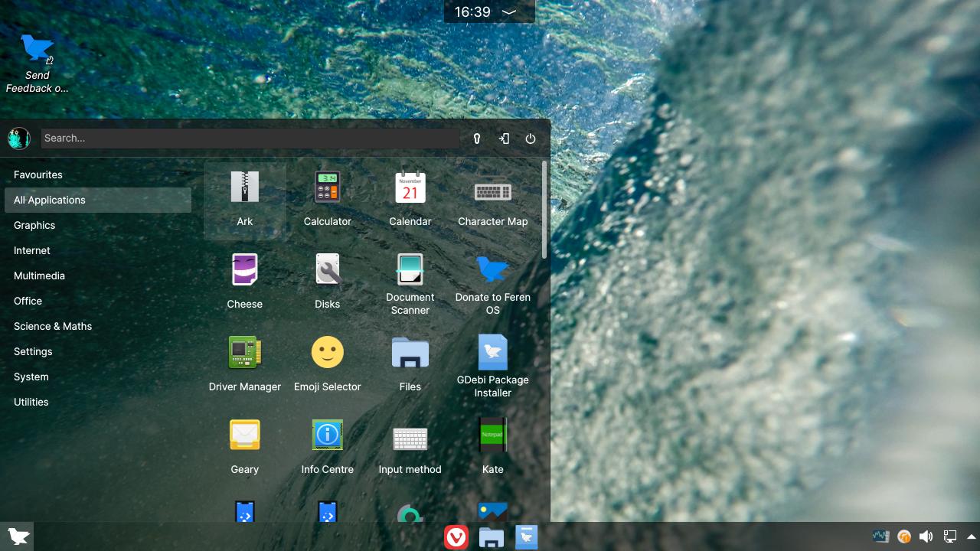Select the All Applications category
The width and height of the screenshot is (980, 551).
(98, 200)
